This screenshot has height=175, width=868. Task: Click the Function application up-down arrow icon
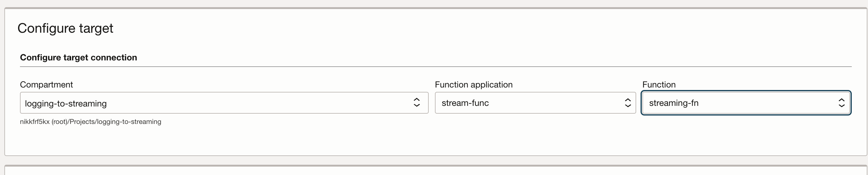(627, 103)
